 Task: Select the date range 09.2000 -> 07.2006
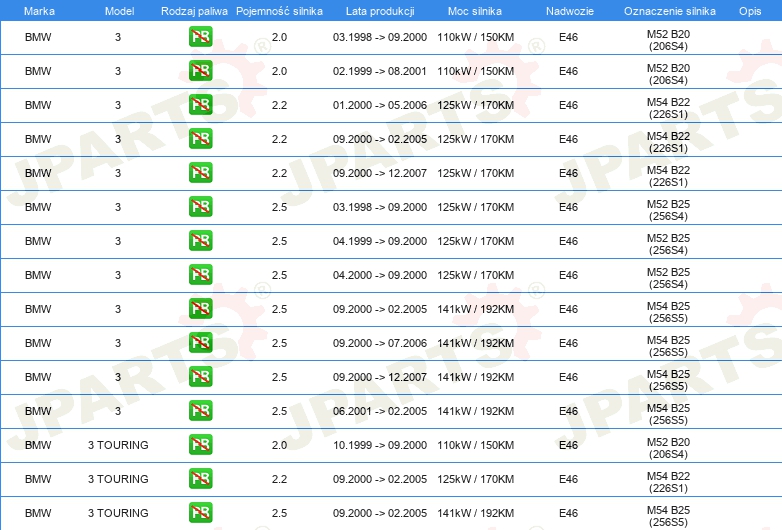click(x=380, y=343)
